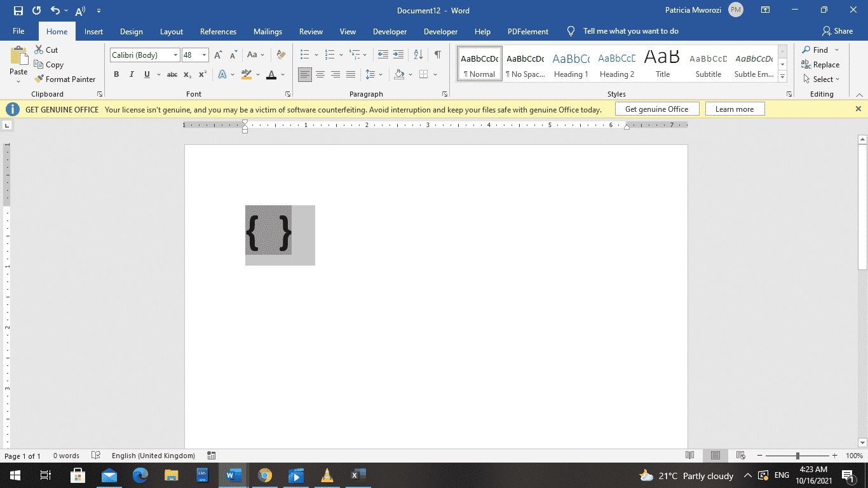Image resolution: width=868 pixels, height=488 pixels.
Task: Open the Design ribbon tab
Action: (x=132, y=31)
